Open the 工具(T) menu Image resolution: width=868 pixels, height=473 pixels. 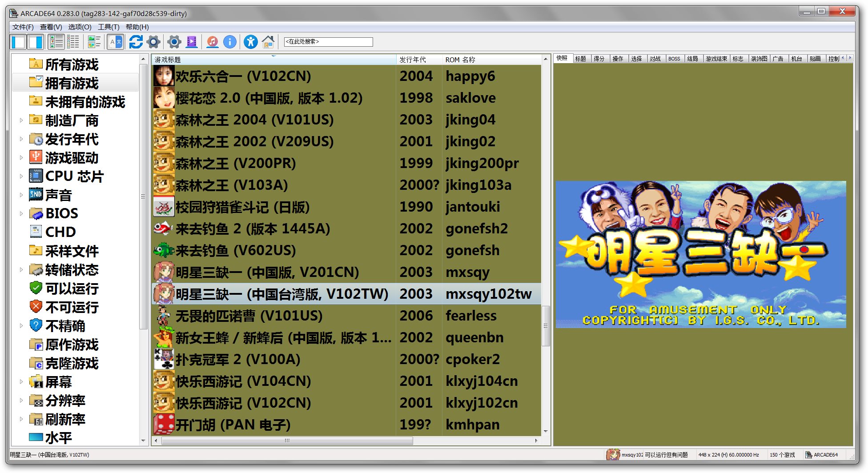108,27
